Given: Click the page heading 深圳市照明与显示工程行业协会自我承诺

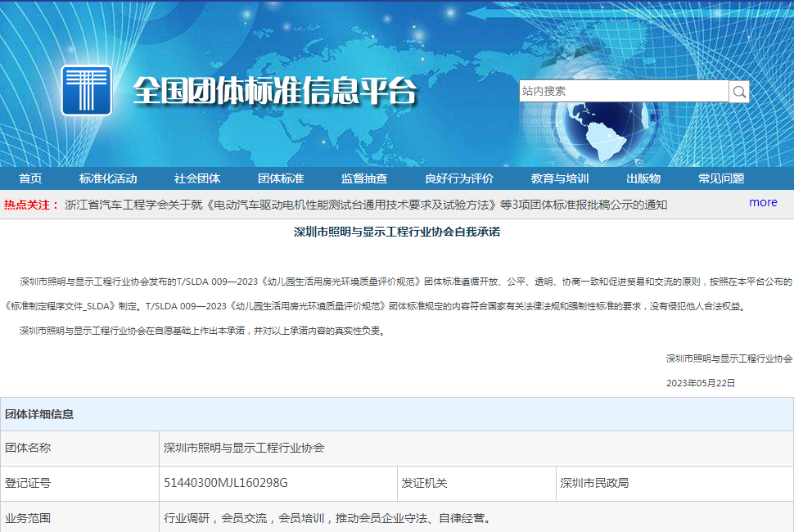Looking at the screenshot, I should click(397, 232).
